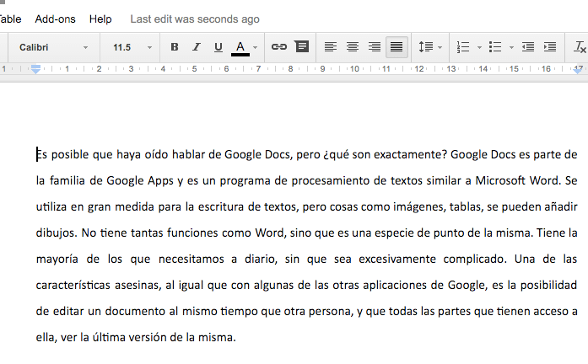
Task: Apply a numbered list
Action: click(463, 47)
